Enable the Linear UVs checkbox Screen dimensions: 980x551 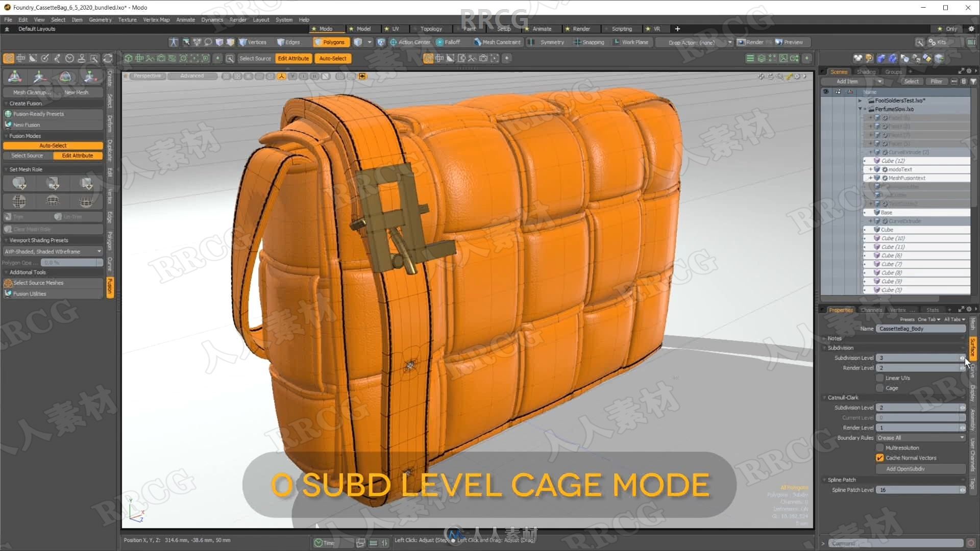881,378
